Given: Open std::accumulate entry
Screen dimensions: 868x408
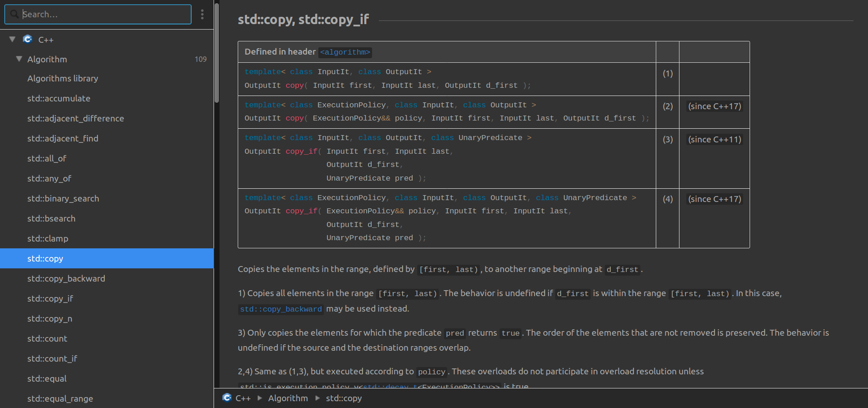Looking at the screenshot, I should [107, 98].
